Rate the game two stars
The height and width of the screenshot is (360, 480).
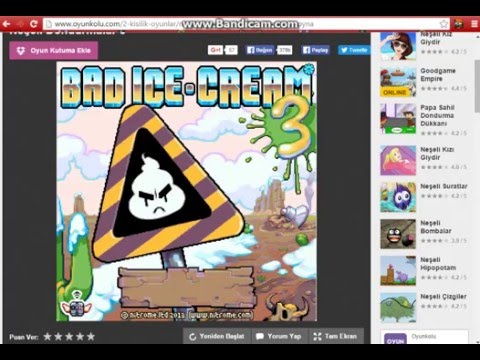pos(58,337)
